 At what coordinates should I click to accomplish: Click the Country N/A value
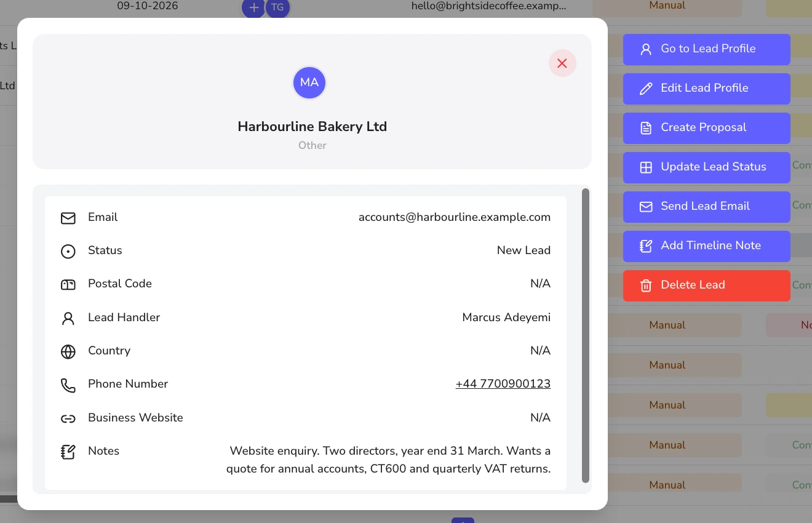tap(540, 351)
